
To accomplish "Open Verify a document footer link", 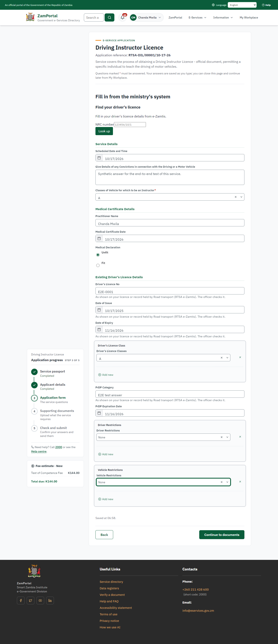I will click(112, 595).
